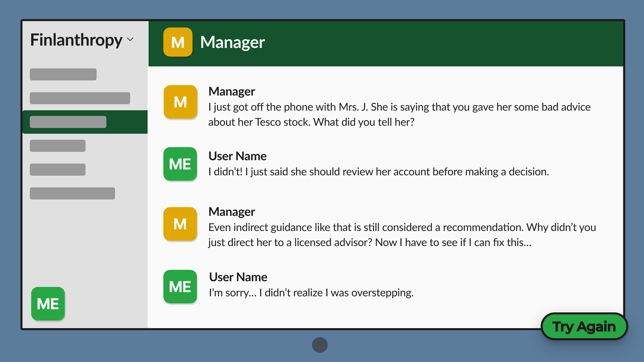
Task: Select the fourth sidebar channel placeholder
Action: [58, 146]
